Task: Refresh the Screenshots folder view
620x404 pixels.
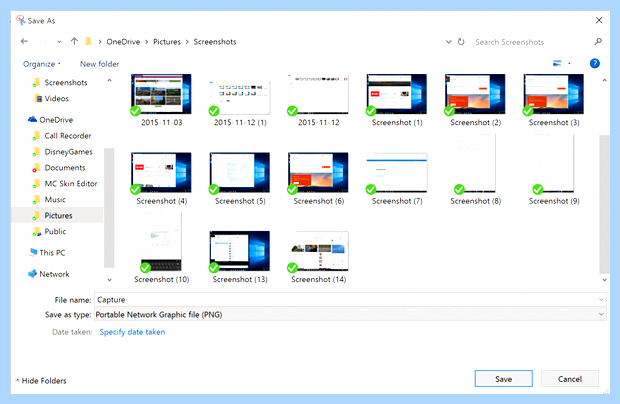Action: [461, 42]
